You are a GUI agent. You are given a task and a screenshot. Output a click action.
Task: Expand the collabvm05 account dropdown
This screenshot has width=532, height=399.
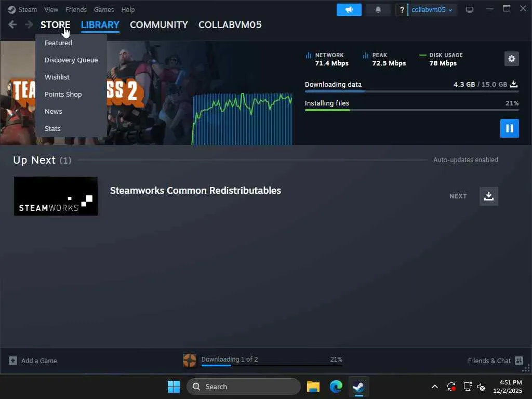432,9
